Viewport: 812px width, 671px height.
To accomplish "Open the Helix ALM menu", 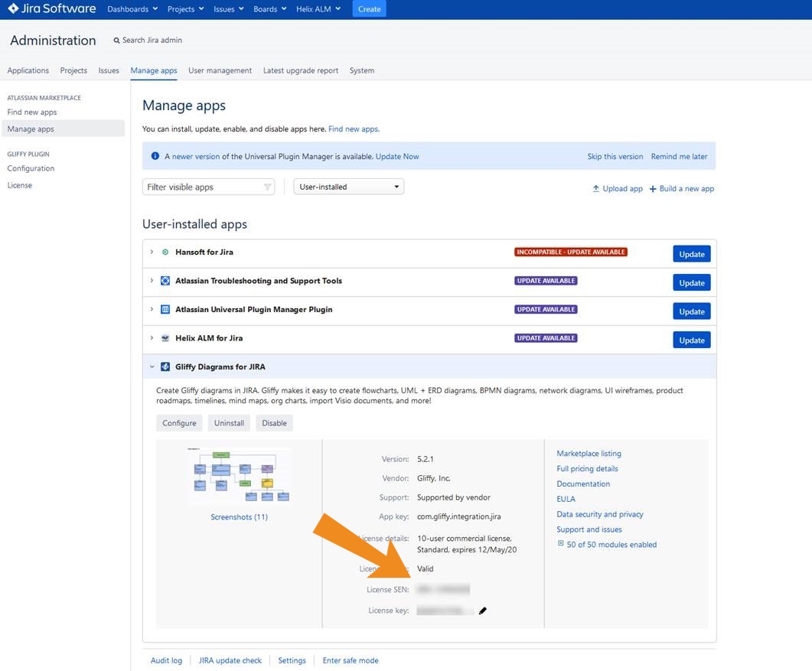I will click(x=318, y=9).
